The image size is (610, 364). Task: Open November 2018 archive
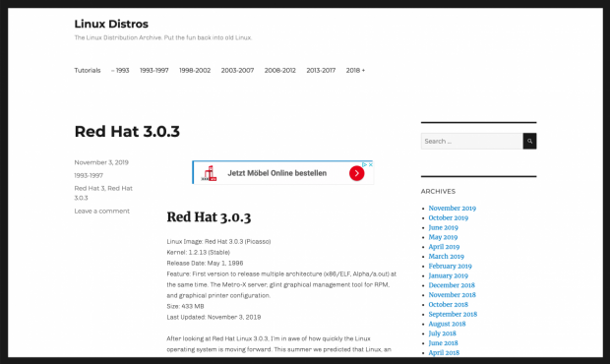pyautogui.click(x=452, y=295)
